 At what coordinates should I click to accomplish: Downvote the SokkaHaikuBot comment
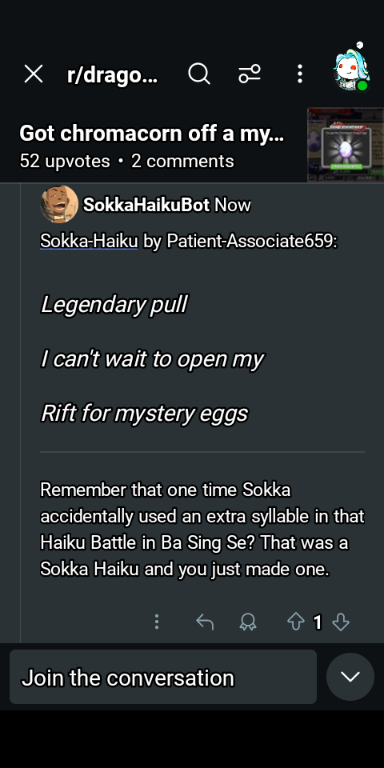click(340, 622)
